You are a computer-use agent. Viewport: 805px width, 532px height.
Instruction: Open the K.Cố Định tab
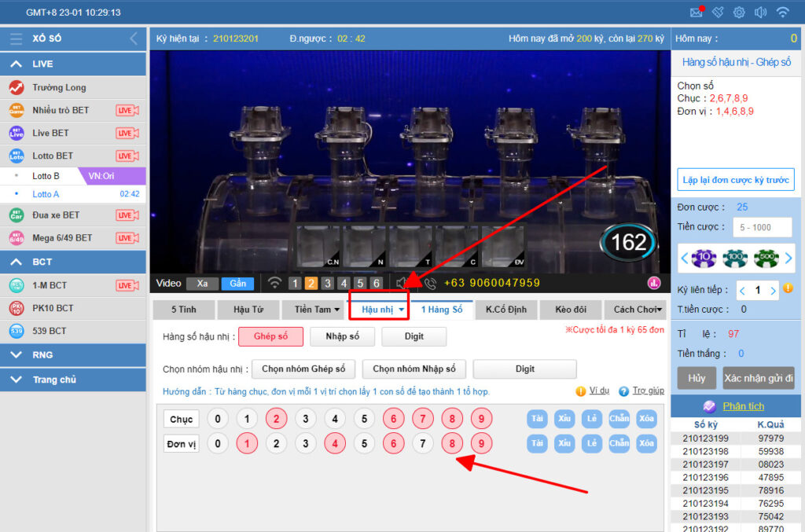tap(505, 310)
